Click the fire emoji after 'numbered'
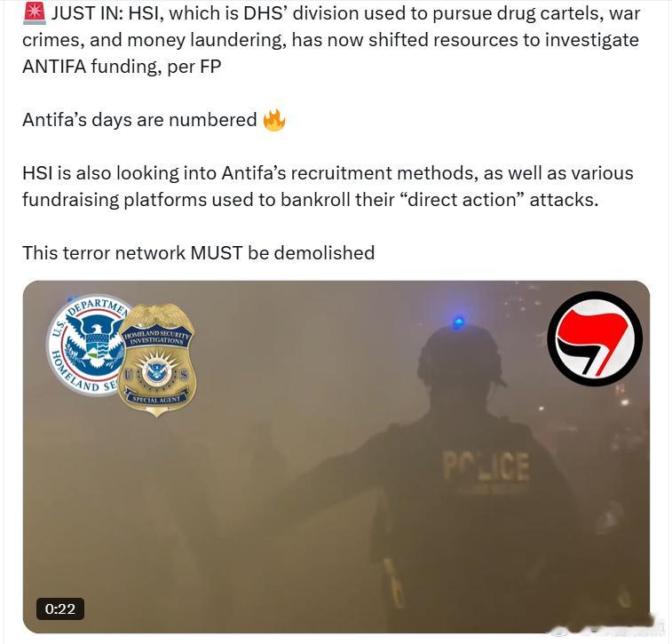This screenshot has width=672, height=644. 273,120
